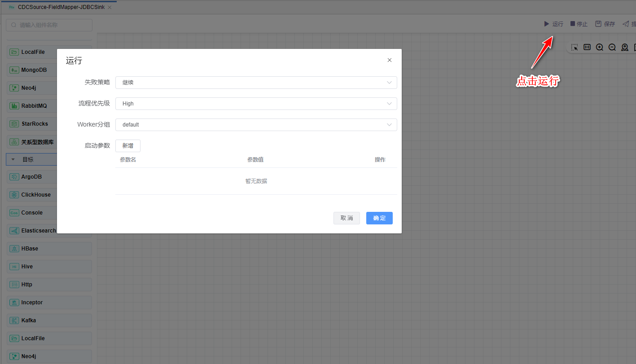Click the component name search field
636x364 pixels.
(49, 25)
